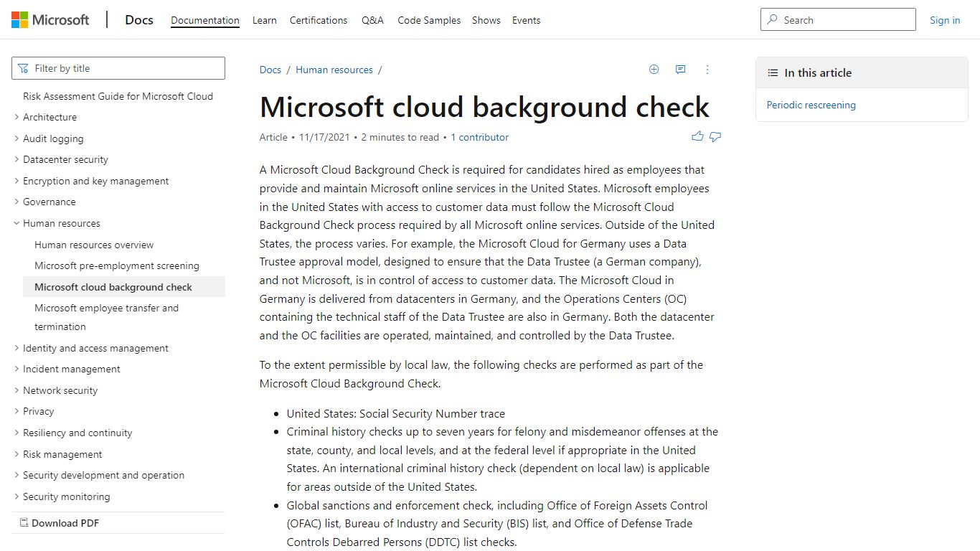Click the Docs breadcrumb link
Image resolution: width=980 pixels, height=551 pixels.
pyautogui.click(x=270, y=70)
